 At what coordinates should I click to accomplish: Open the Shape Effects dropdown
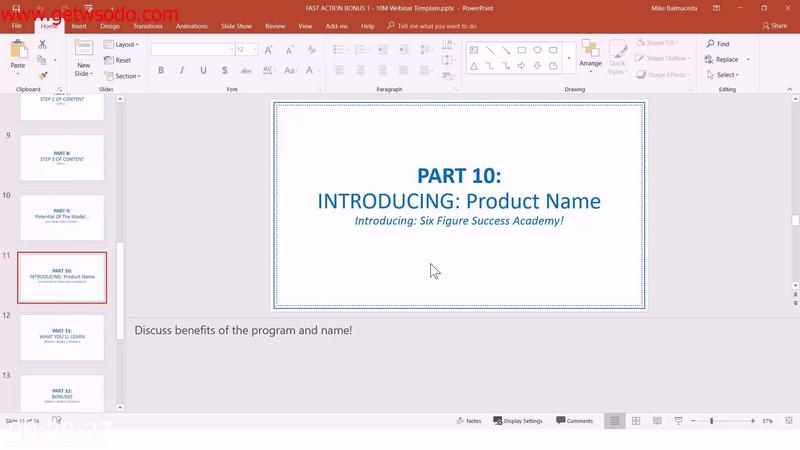click(x=663, y=74)
